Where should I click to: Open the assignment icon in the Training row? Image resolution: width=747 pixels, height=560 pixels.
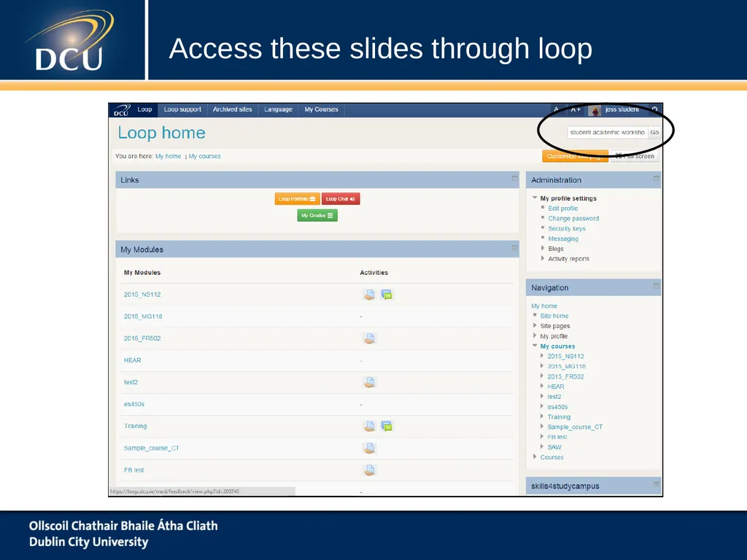(369, 426)
